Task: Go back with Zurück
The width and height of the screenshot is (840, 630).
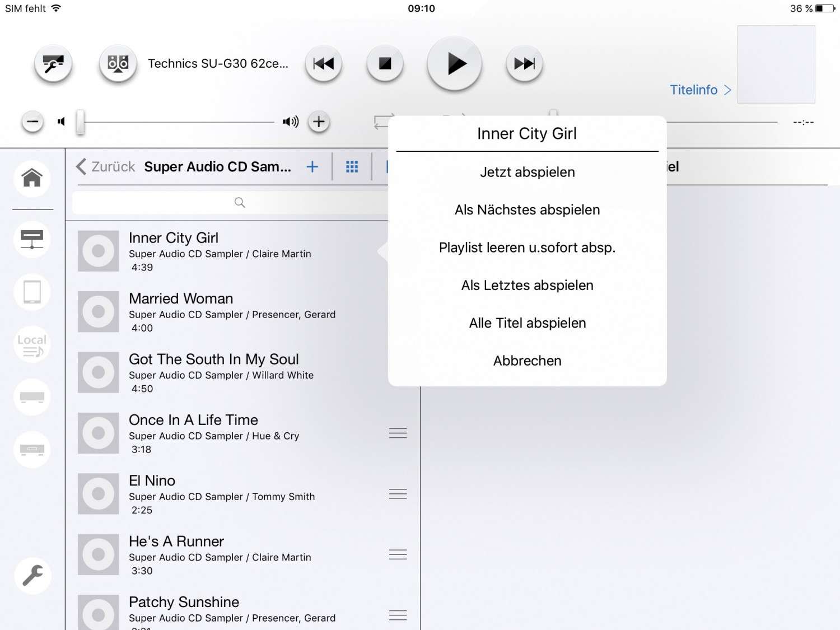Action: point(105,167)
